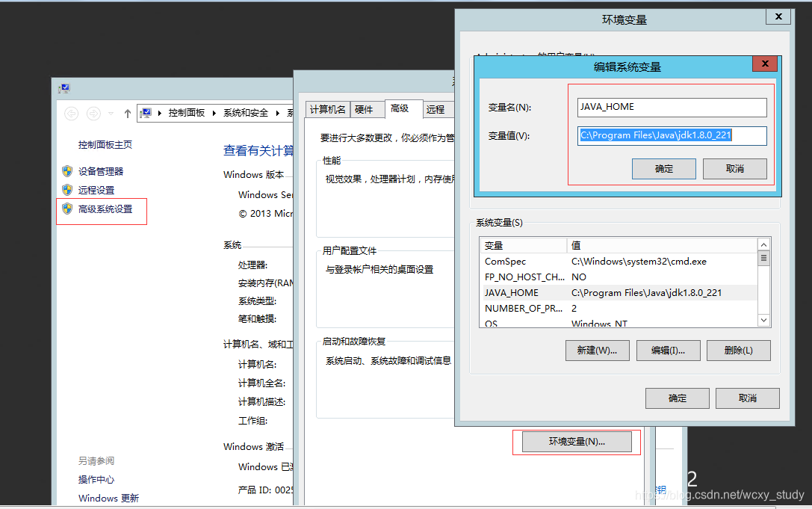The height and width of the screenshot is (509, 812).
Task: Select NUMBER_OF_PR... variable row
Action: point(619,308)
